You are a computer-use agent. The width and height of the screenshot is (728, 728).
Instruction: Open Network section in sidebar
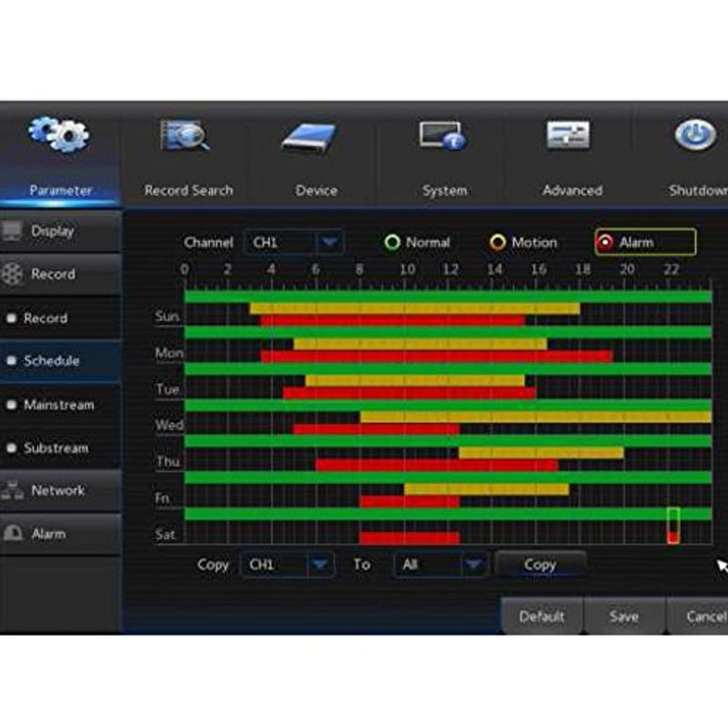point(58,490)
